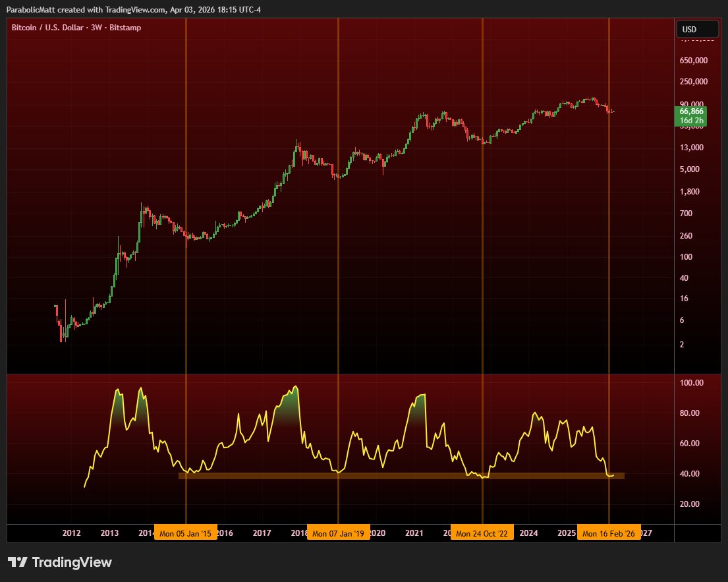Click the 2025 label on the time axis
This screenshot has height=582, width=728.
567,533
